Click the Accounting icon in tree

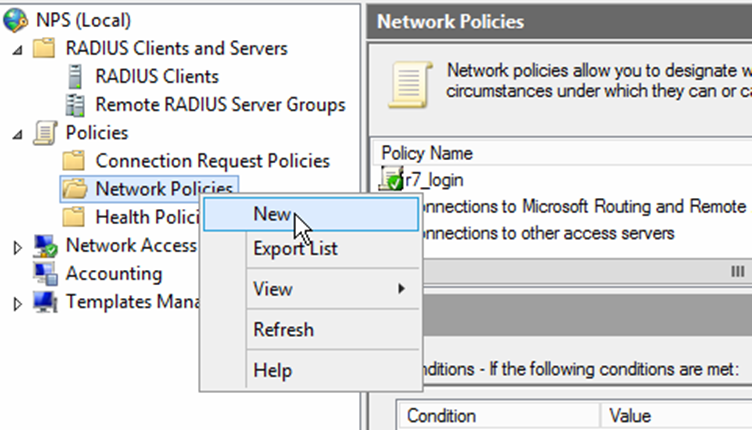click(x=45, y=273)
